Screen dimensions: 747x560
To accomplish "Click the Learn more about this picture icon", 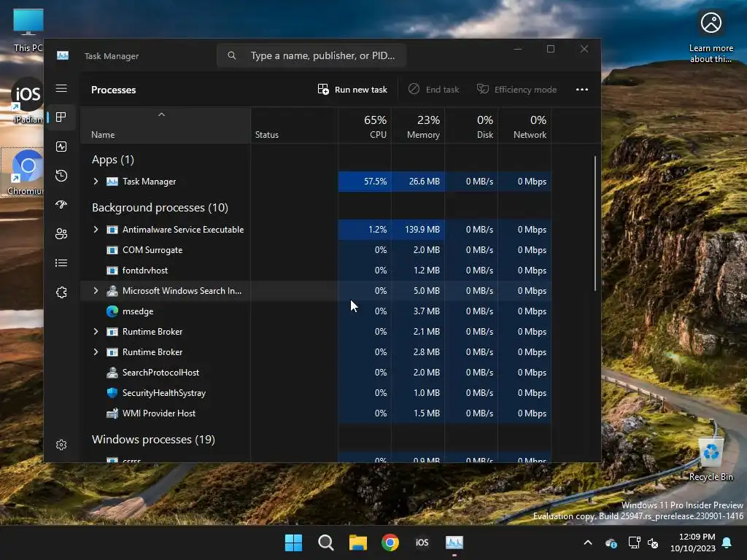I will [711, 37].
